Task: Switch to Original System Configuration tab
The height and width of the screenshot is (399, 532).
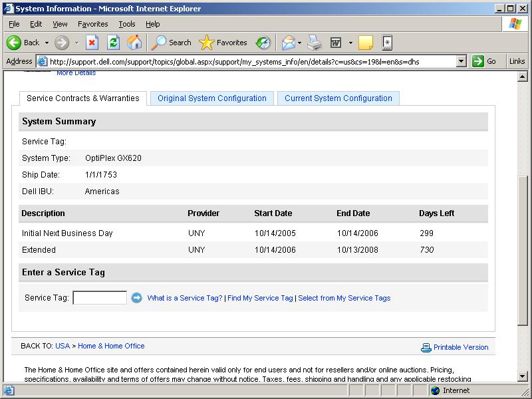Action: pyautogui.click(x=212, y=98)
